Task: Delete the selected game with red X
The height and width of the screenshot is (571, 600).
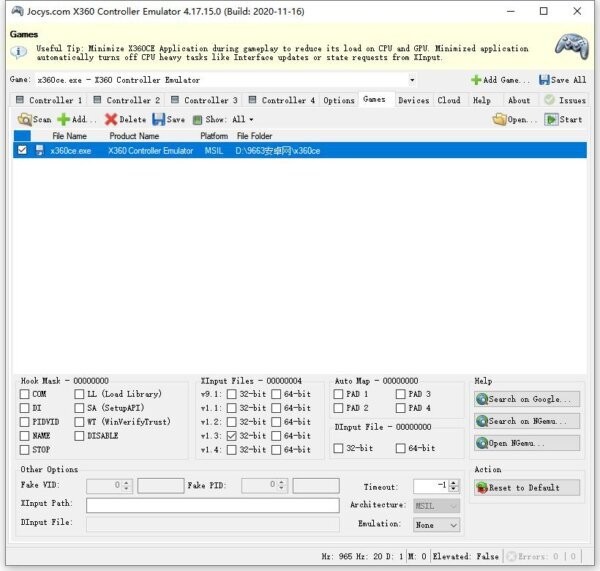Action: coord(111,119)
